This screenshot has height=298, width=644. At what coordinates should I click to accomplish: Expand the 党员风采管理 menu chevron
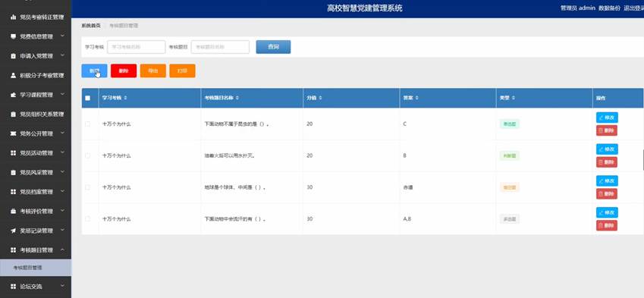click(62, 172)
